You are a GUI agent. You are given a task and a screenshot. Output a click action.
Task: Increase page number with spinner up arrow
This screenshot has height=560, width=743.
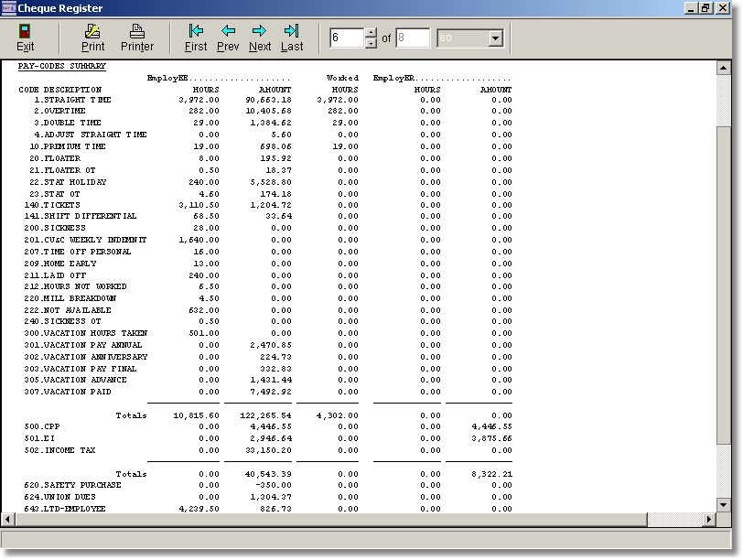pos(371,34)
